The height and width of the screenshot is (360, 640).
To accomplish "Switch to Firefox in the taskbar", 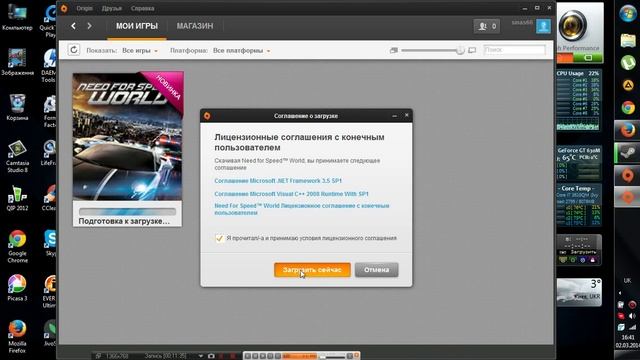I will click(x=628, y=130).
